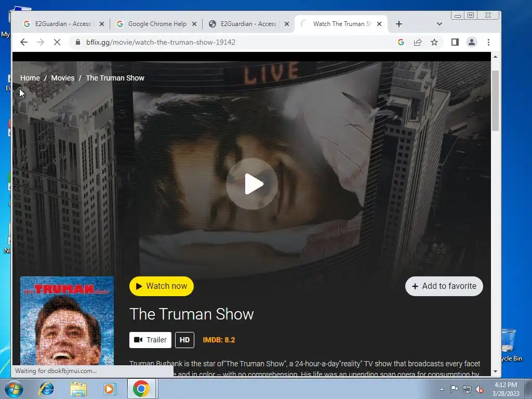Open Google icon in address bar

coord(401,42)
